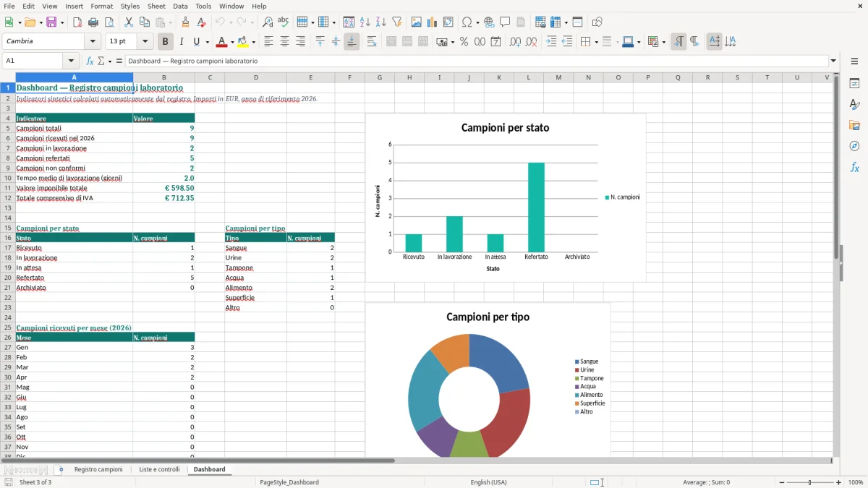Open the Sheet menu
This screenshot has width=868, height=488.
156,6
